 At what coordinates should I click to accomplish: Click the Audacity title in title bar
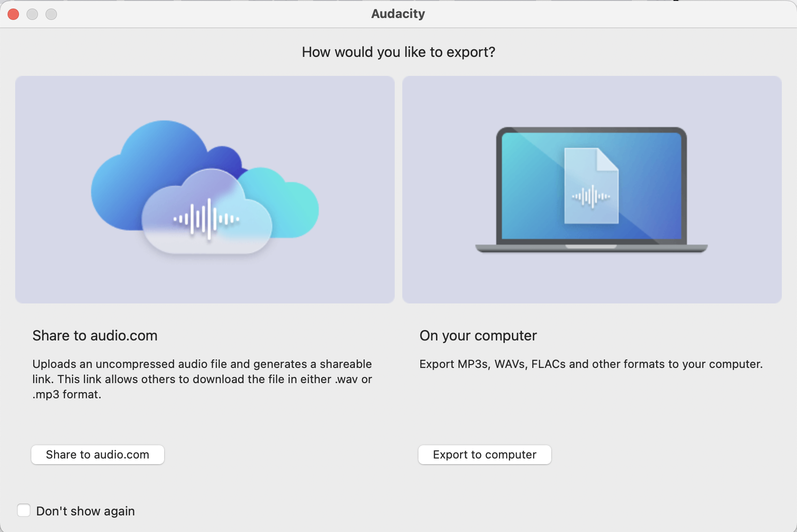[398, 14]
